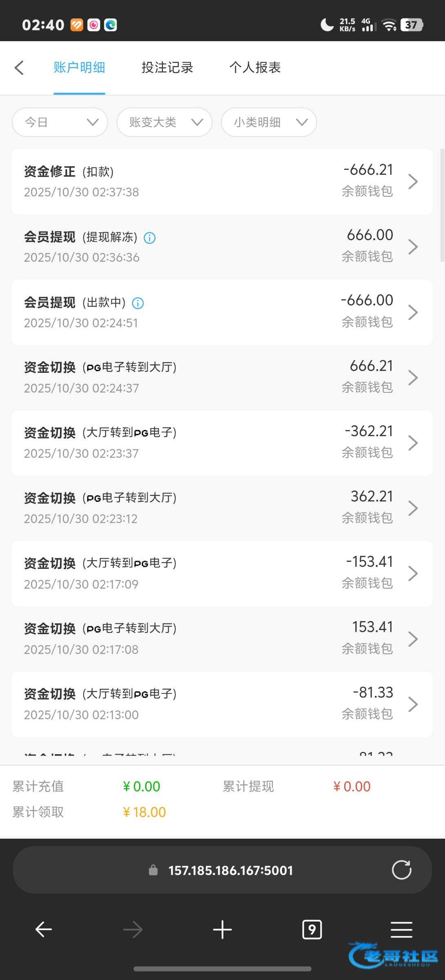Click the address bar URL 157.185.186.167:5001
This screenshot has width=445, height=980.
click(x=230, y=871)
